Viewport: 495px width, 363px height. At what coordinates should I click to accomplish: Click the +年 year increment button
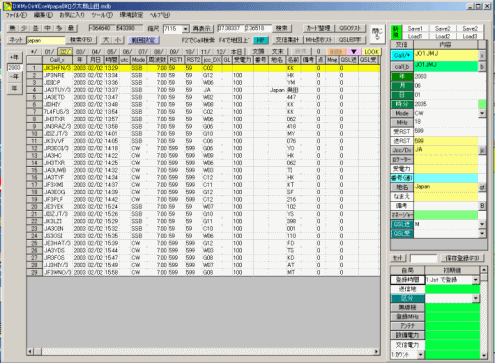pyautogui.click(x=14, y=57)
